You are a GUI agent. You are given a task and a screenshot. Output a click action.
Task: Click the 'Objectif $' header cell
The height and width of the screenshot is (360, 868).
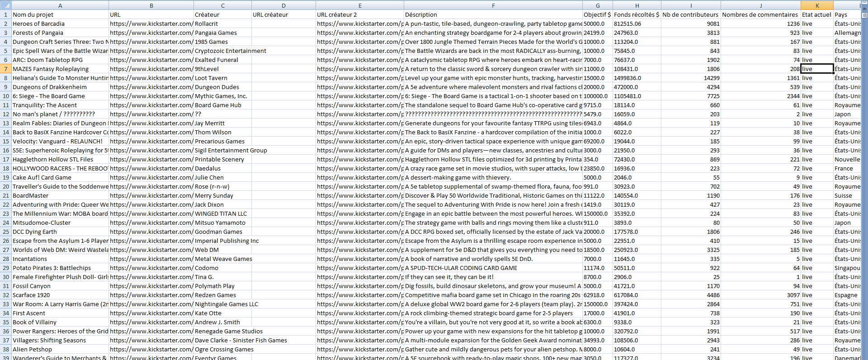(598, 14)
